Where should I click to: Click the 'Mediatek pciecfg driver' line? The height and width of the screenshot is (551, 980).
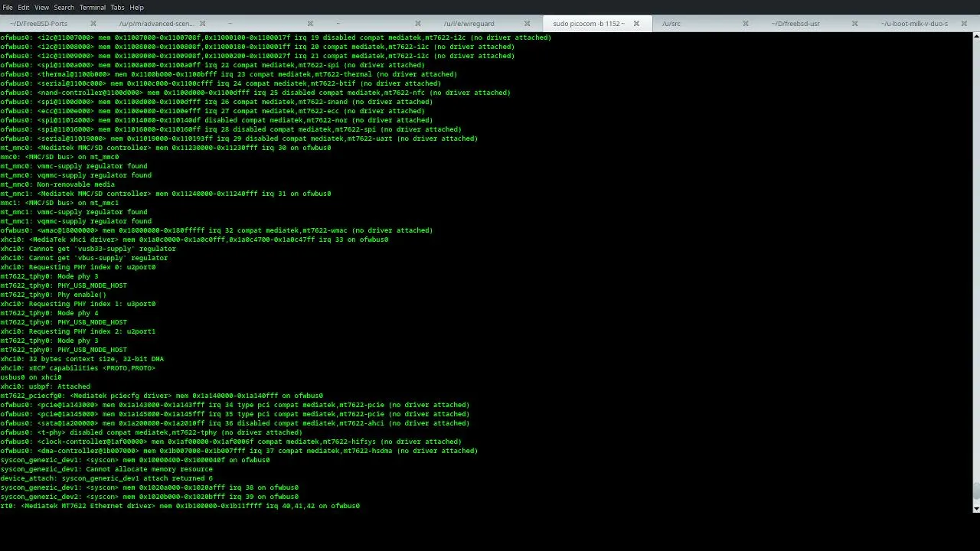tap(162, 396)
